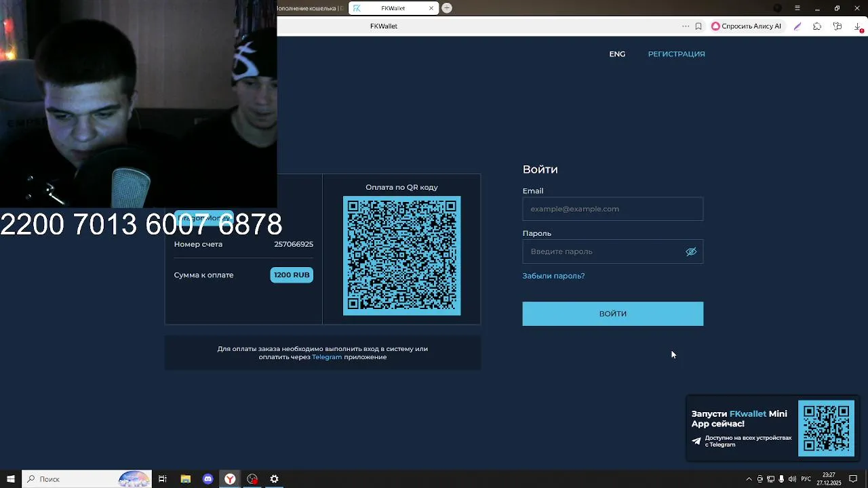Click the FKwallet Mini App QR code

tap(826, 428)
